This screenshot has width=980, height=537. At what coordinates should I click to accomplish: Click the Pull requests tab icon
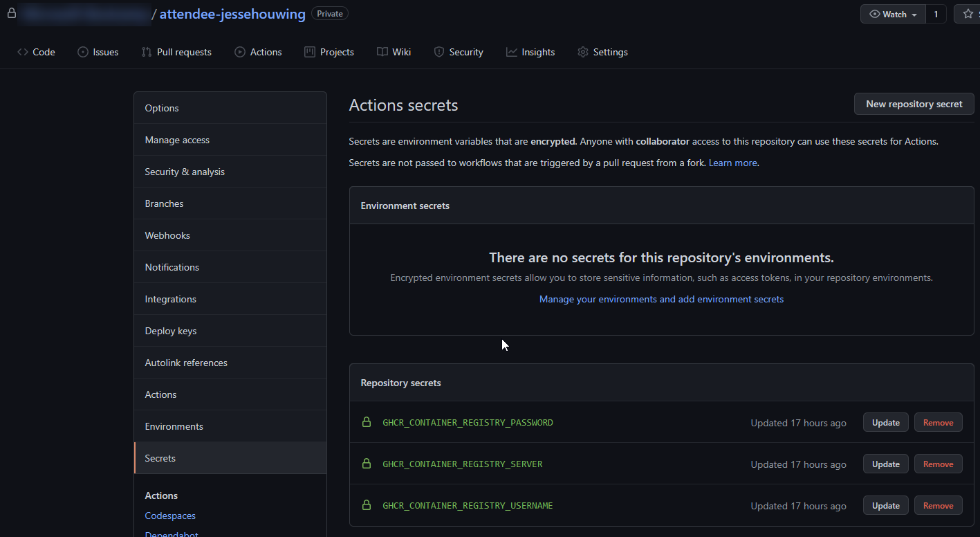pyautogui.click(x=147, y=52)
